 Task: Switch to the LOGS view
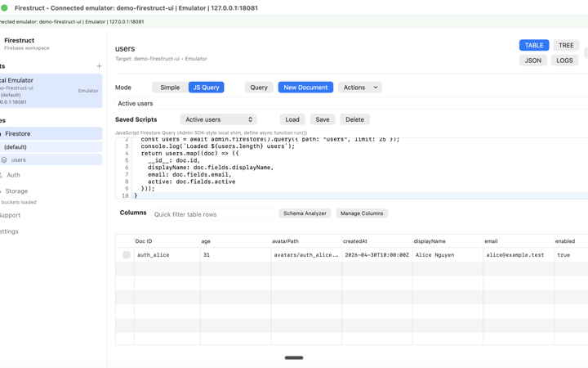(x=564, y=61)
